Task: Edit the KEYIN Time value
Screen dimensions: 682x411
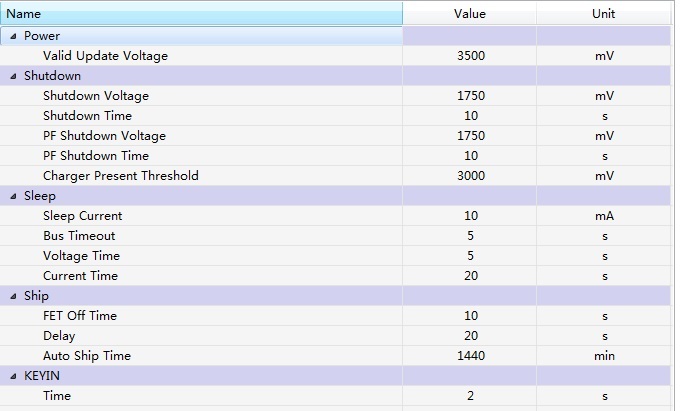Action: click(470, 396)
